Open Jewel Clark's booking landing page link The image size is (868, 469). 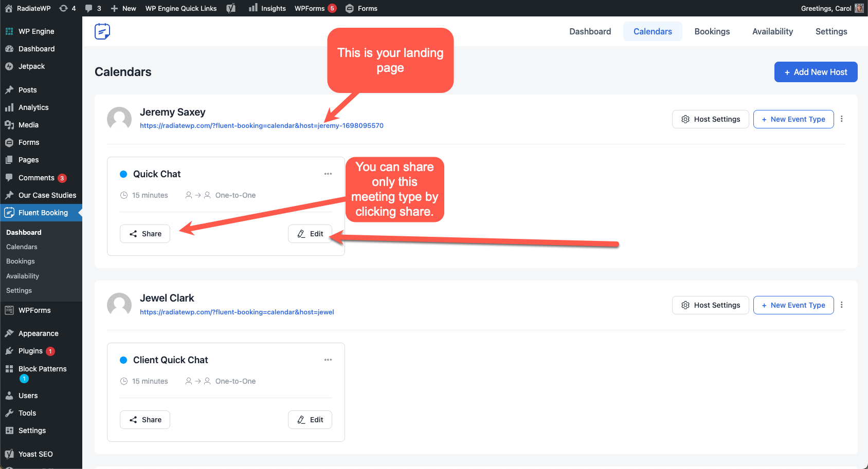click(x=237, y=312)
